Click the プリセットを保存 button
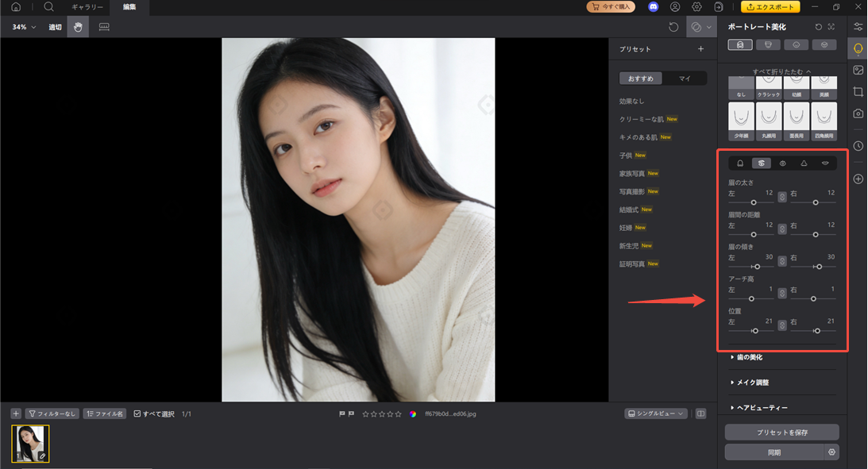This screenshot has width=868, height=469. (781, 432)
